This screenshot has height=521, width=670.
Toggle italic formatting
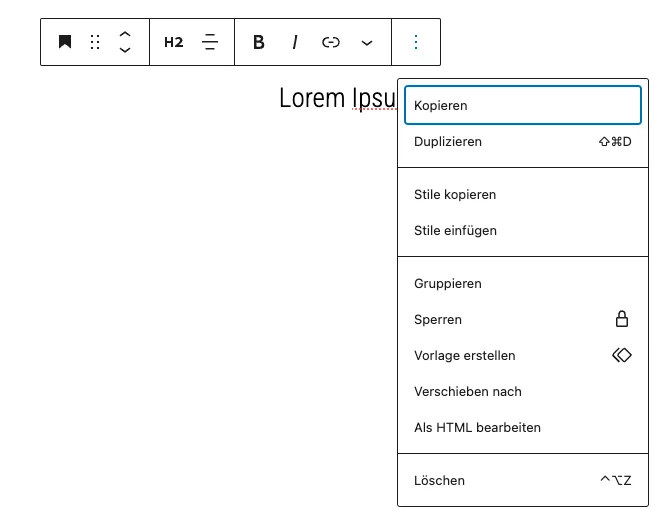pyautogui.click(x=294, y=42)
